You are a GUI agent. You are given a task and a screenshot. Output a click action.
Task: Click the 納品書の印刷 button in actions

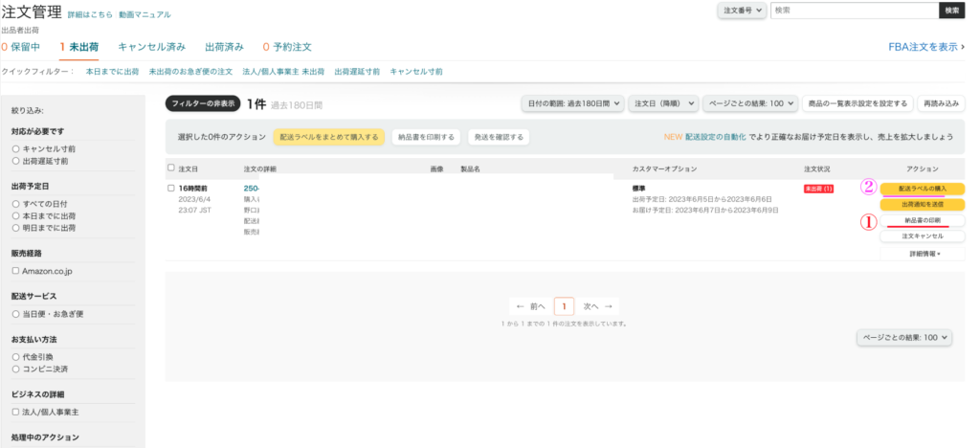(x=923, y=221)
